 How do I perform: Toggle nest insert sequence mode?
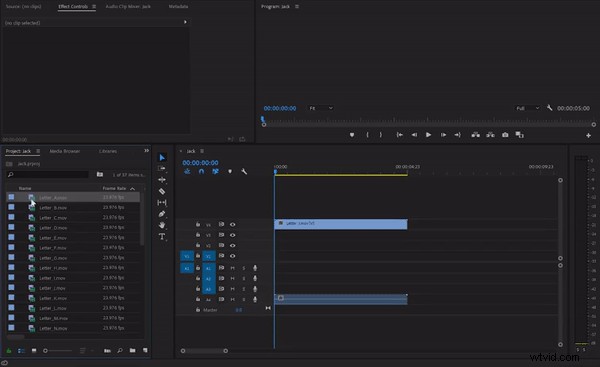click(187, 171)
